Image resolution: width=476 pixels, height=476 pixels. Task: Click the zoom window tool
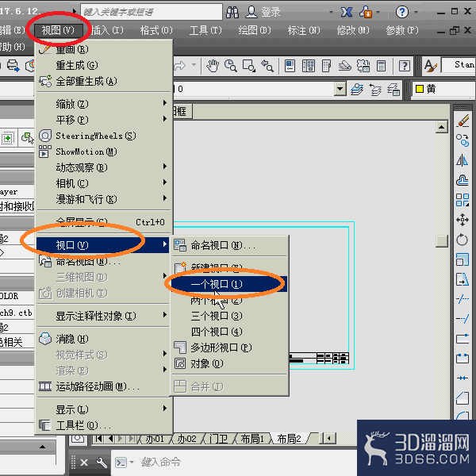click(249, 66)
